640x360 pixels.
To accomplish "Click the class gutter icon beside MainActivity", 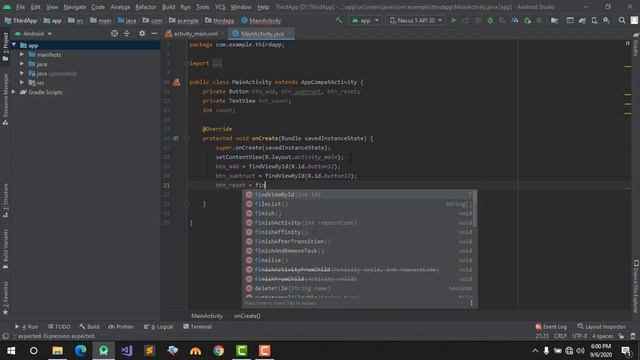I will coord(176,82).
